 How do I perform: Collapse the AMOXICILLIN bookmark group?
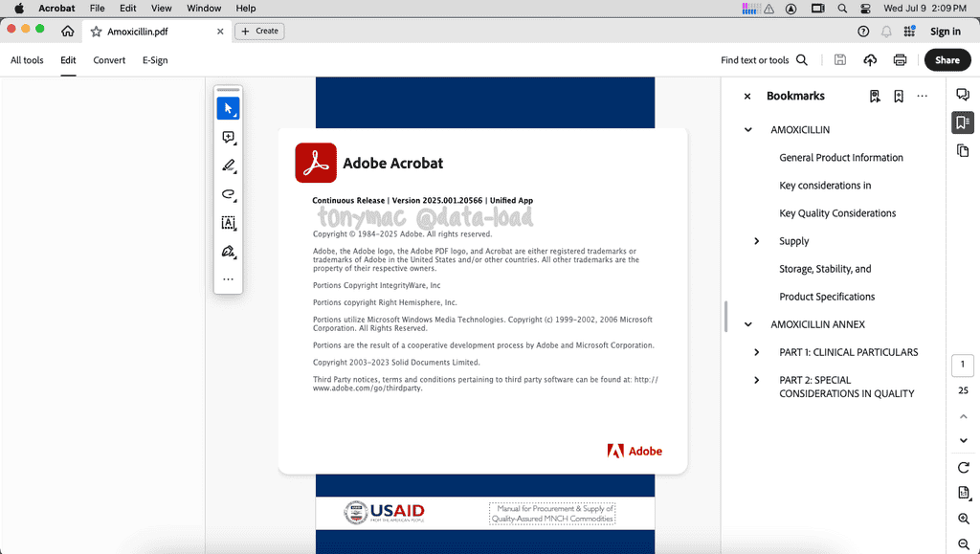point(748,130)
